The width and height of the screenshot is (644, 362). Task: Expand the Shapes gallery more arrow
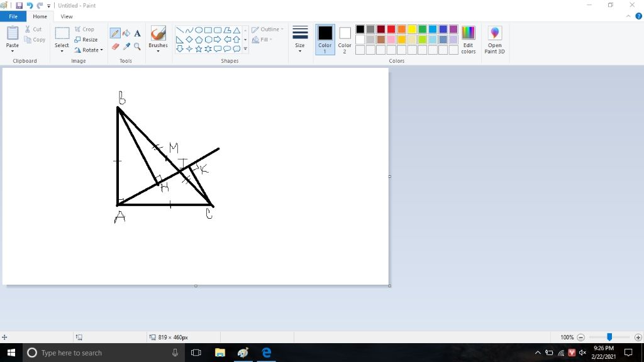click(x=245, y=49)
